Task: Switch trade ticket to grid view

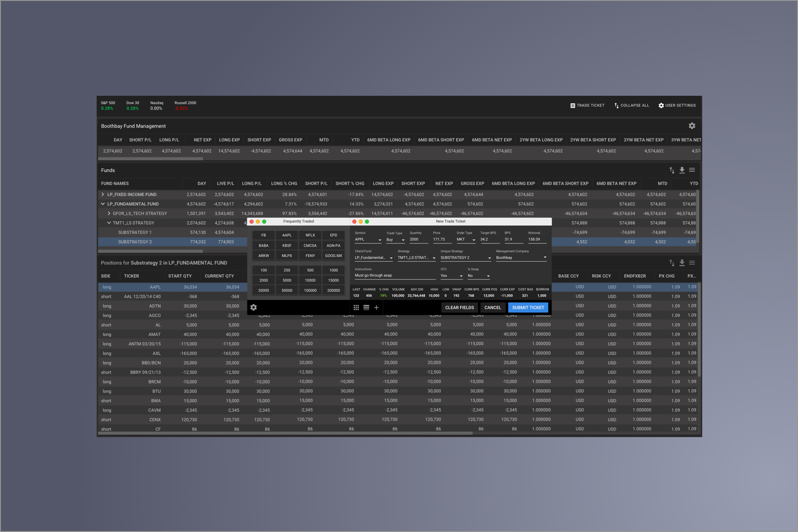Action: point(356,307)
